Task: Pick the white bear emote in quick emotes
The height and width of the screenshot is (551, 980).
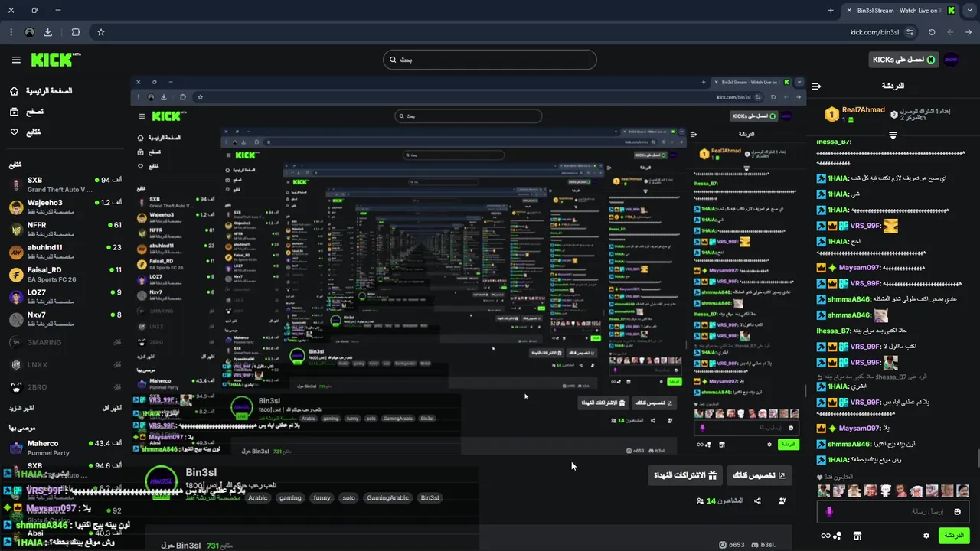Action: tap(886, 491)
